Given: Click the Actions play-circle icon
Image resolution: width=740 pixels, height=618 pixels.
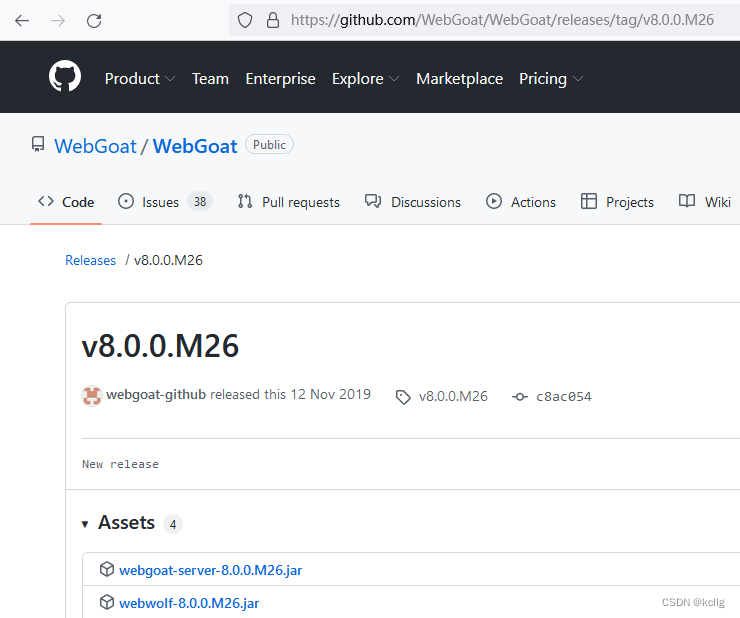Looking at the screenshot, I should click(x=494, y=201).
